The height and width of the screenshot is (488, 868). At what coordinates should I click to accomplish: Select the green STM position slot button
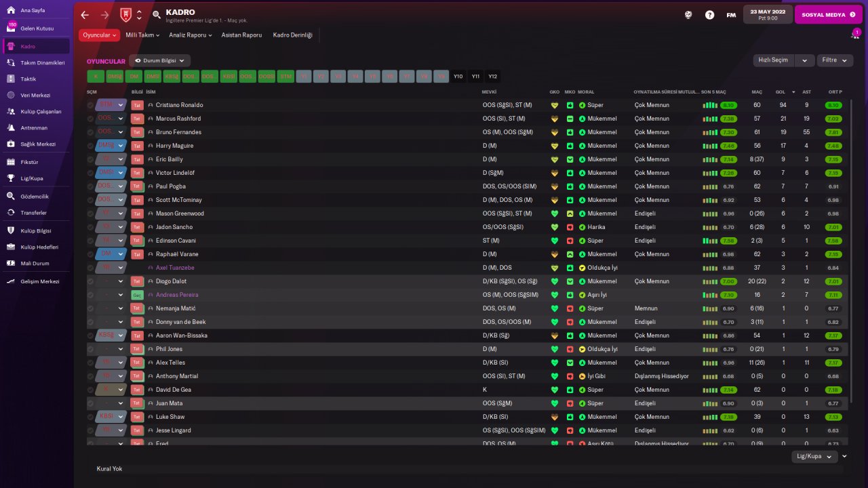tap(285, 77)
